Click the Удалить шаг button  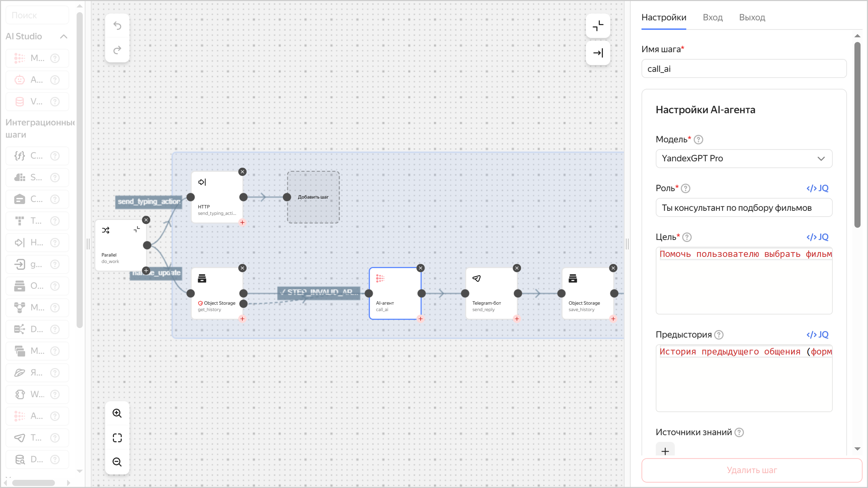(751, 470)
